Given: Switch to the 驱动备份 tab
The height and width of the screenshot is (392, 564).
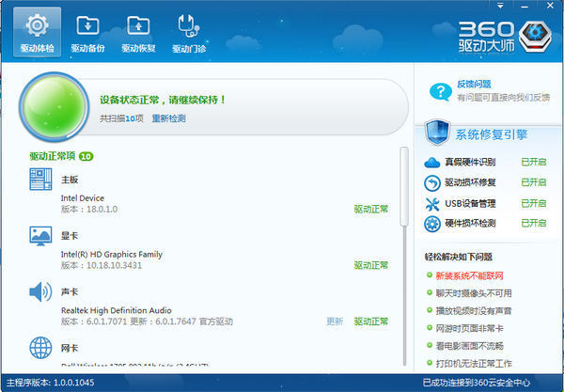Looking at the screenshot, I should coord(87,34).
